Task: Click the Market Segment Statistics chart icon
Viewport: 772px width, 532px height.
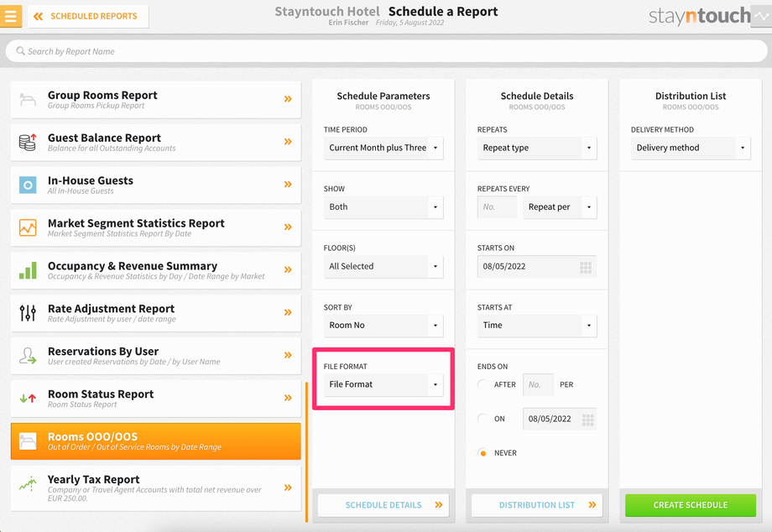Action: [28, 227]
